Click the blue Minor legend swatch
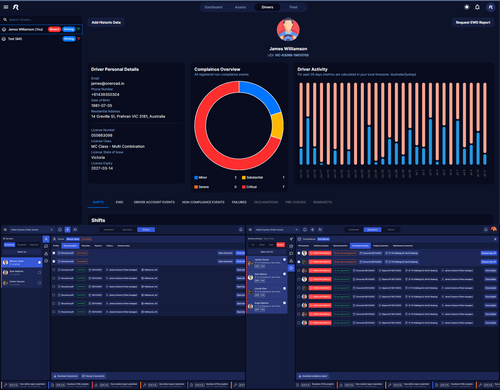Screen dimensions: 500x390 [196, 177]
